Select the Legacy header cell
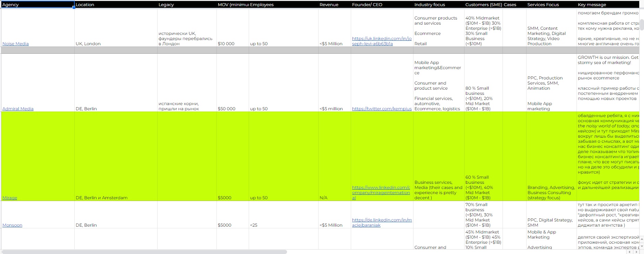 pyautogui.click(x=187, y=5)
